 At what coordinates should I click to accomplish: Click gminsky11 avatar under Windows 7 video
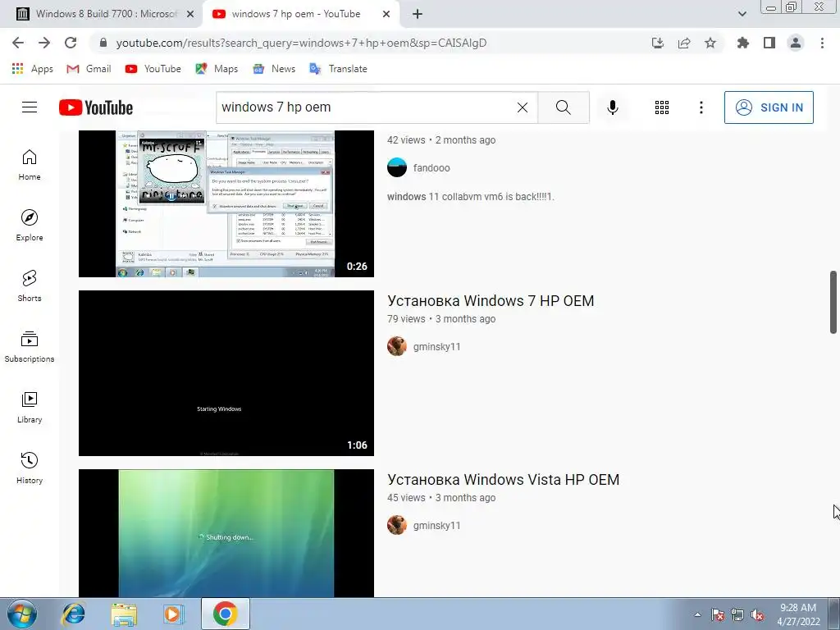click(397, 346)
